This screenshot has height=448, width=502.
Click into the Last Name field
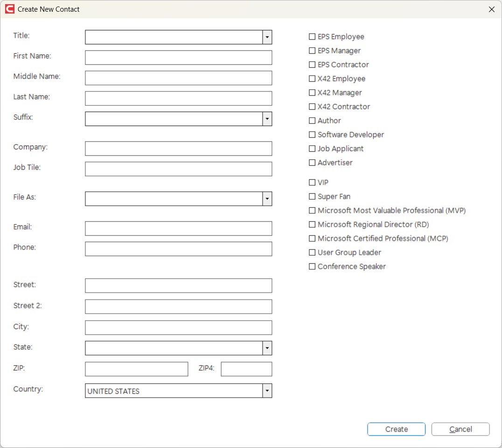(179, 98)
